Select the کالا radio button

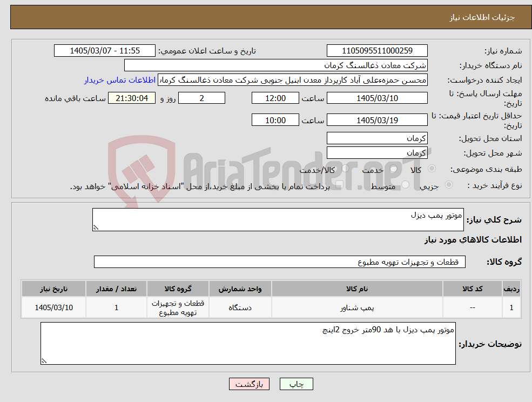(432, 169)
